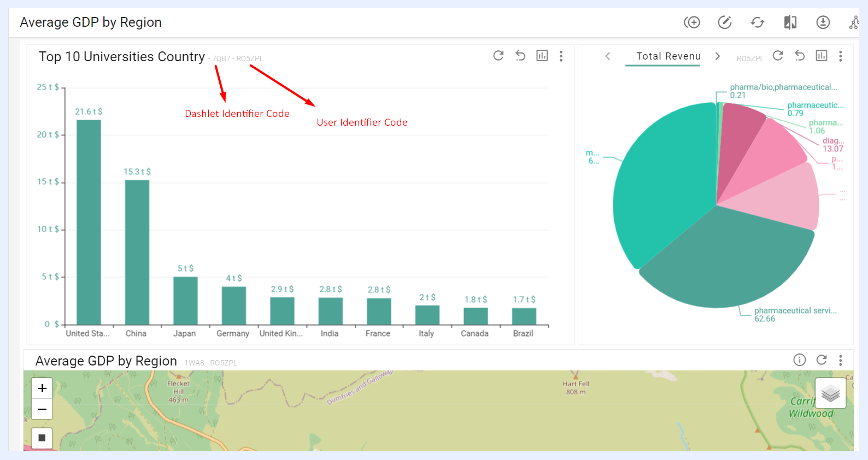The height and width of the screenshot is (460, 868).
Task: Click the 'pharmaceutical servi...' pie label
Action: pyautogui.click(x=795, y=311)
